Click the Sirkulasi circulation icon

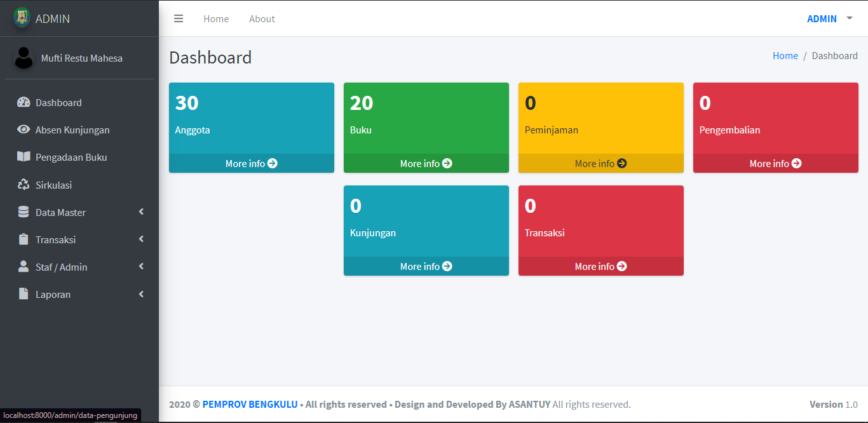pyautogui.click(x=24, y=184)
